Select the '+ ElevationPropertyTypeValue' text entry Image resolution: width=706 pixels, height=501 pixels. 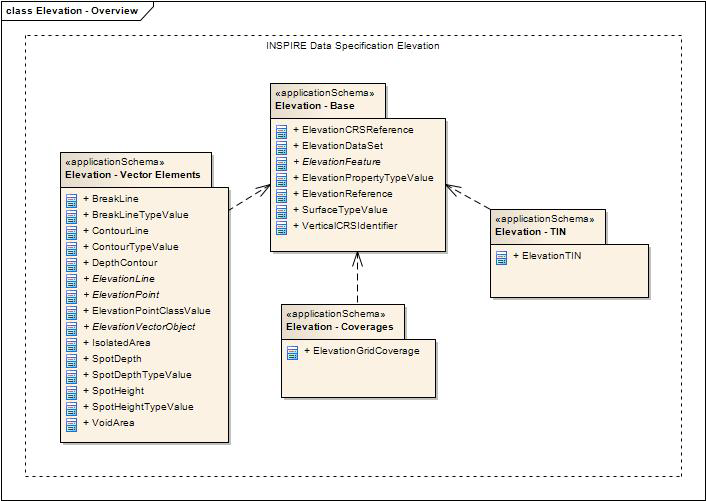pyautogui.click(x=363, y=178)
